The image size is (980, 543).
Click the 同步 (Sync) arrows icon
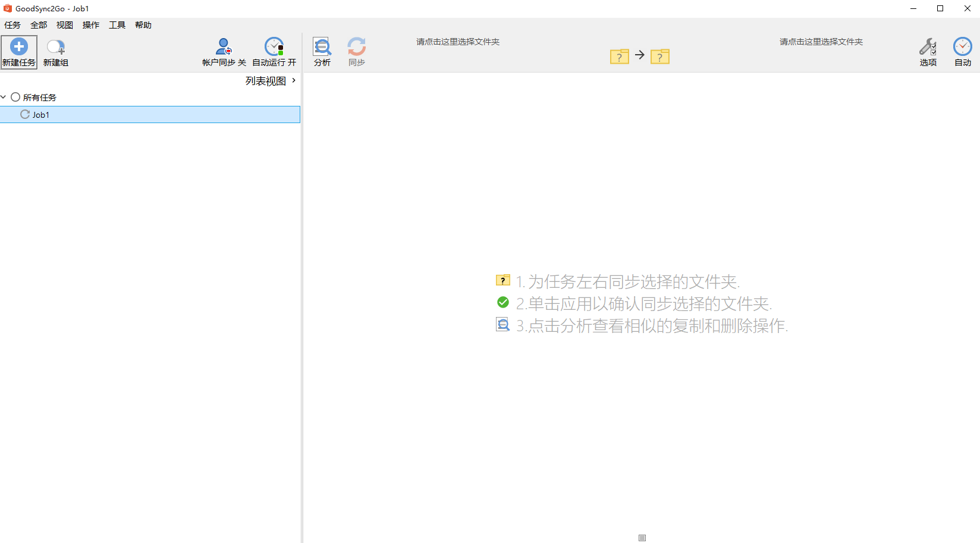point(357,46)
